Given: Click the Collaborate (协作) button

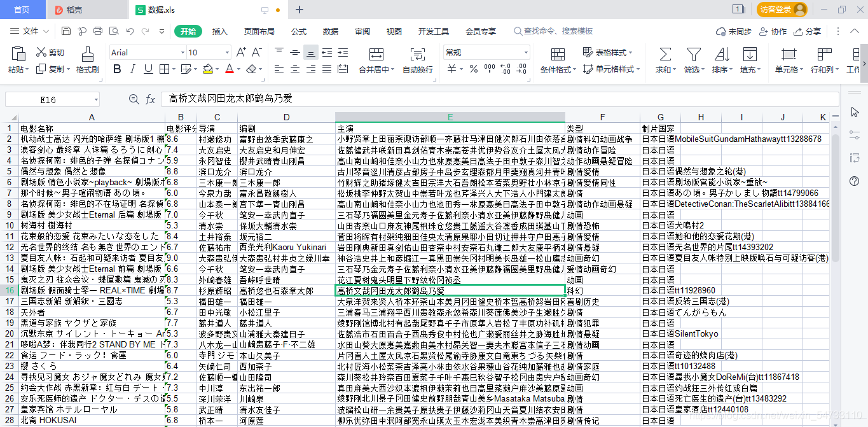Looking at the screenshot, I should 773,31.
